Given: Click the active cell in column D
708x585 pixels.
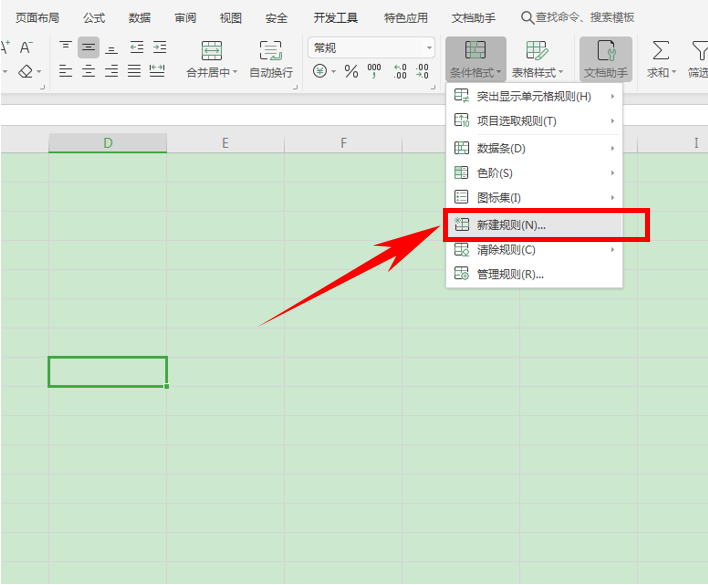Looking at the screenshot, I should point(107,372).
